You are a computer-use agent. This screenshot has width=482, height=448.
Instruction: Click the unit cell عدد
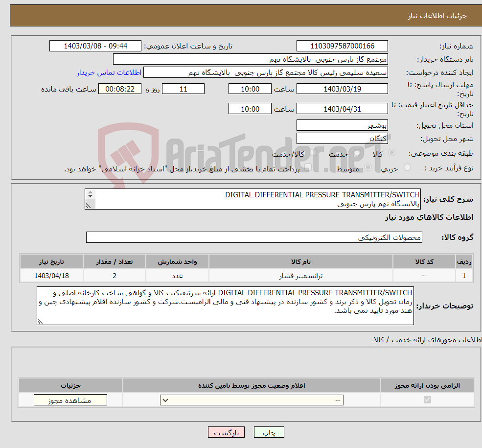(177, 276)
